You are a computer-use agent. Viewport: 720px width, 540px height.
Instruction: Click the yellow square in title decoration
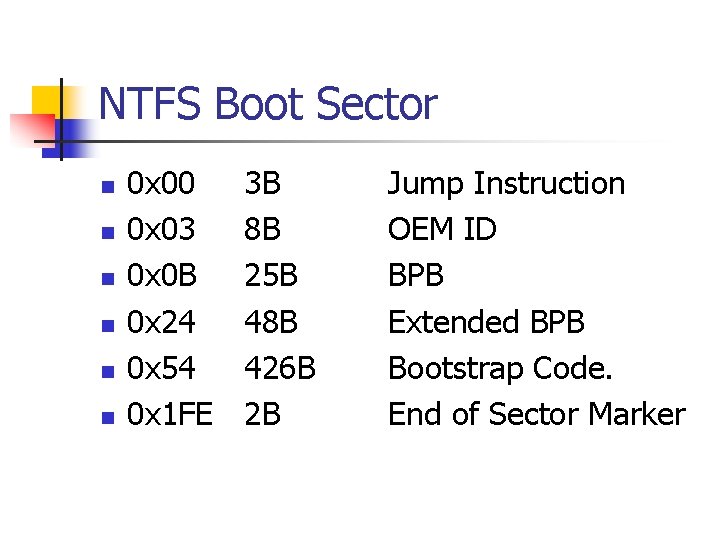[x=46, y=100]
